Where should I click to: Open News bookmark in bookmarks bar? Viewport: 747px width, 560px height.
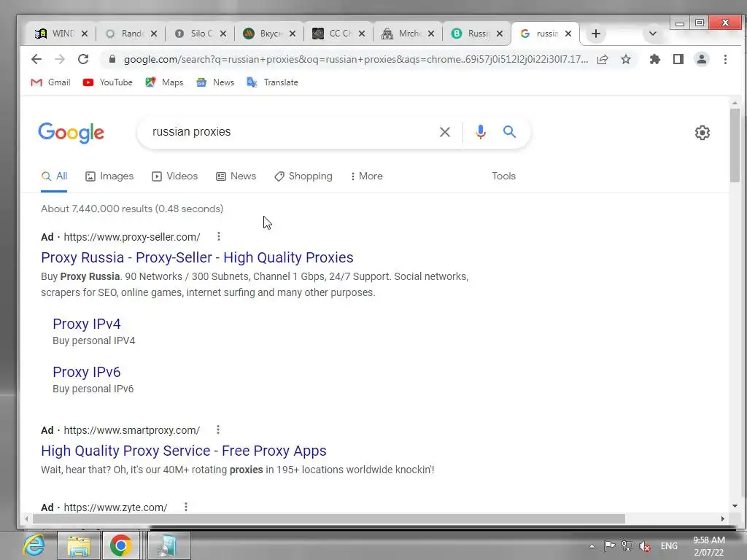tap(215, 82)
